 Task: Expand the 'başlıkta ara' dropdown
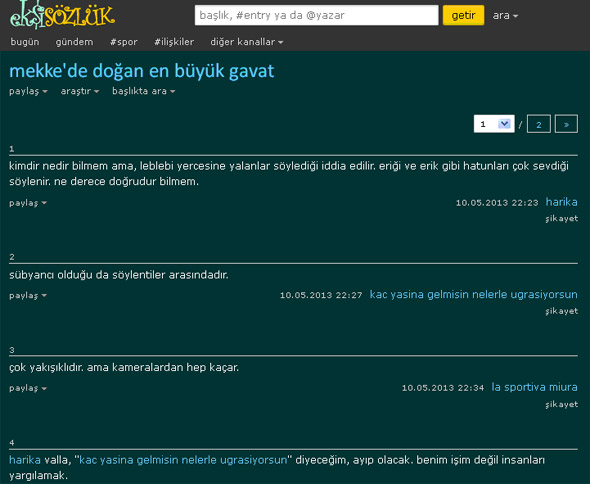click(143, 91)
